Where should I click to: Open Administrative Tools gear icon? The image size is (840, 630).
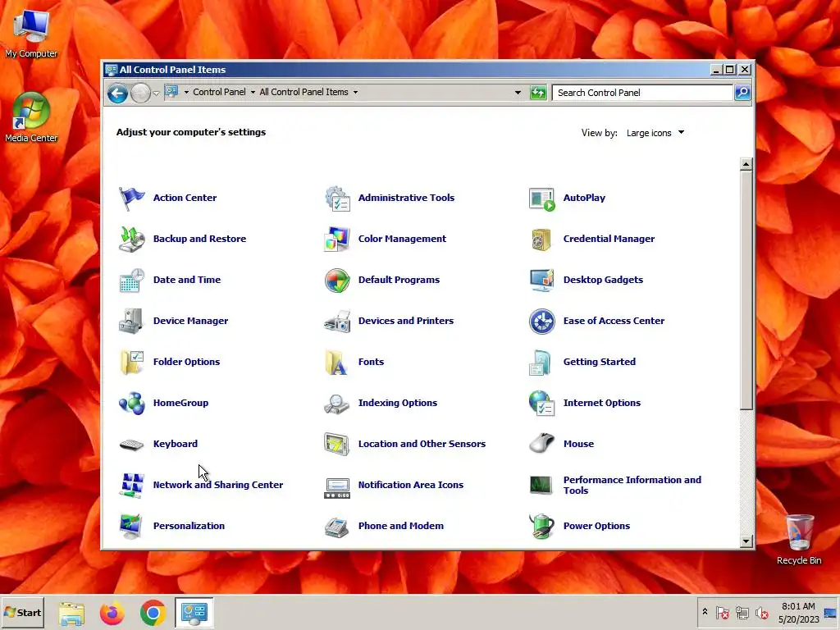(337, 199)
